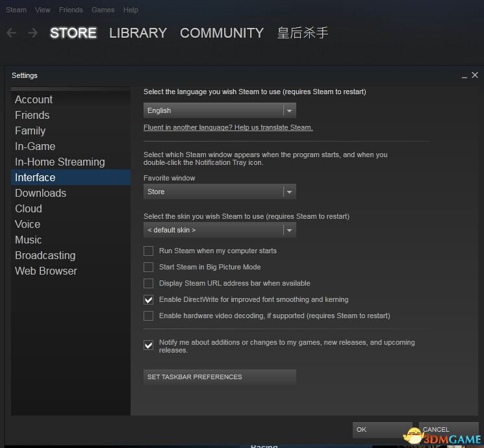This screenshot has height=448, width=484.
Task: Follow the Help us translate Steam link
Action: tap(228, 128)
